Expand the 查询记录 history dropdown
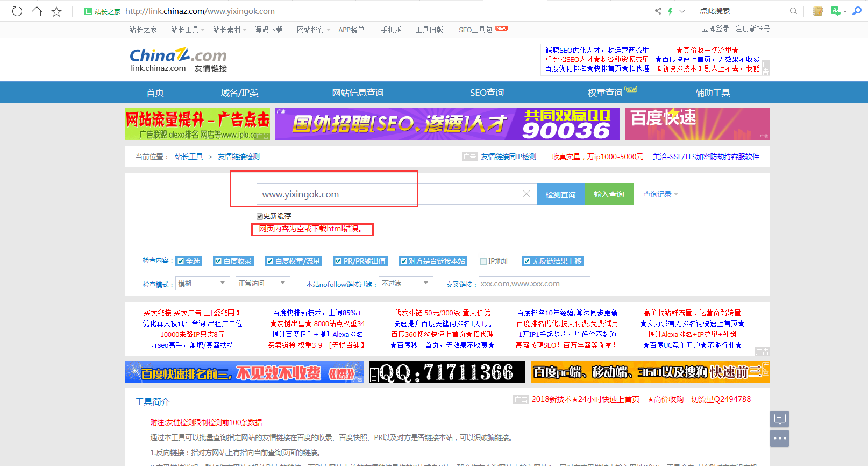868x466 pixels. (x=660, y=194)
